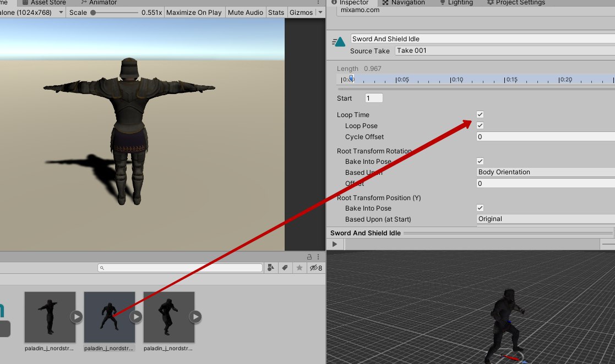The width and height of the screenshot is (615, 364).
Task: Toggle Bake Into Pose under Root Transform Position (Y)
Action: pos(480,208)
